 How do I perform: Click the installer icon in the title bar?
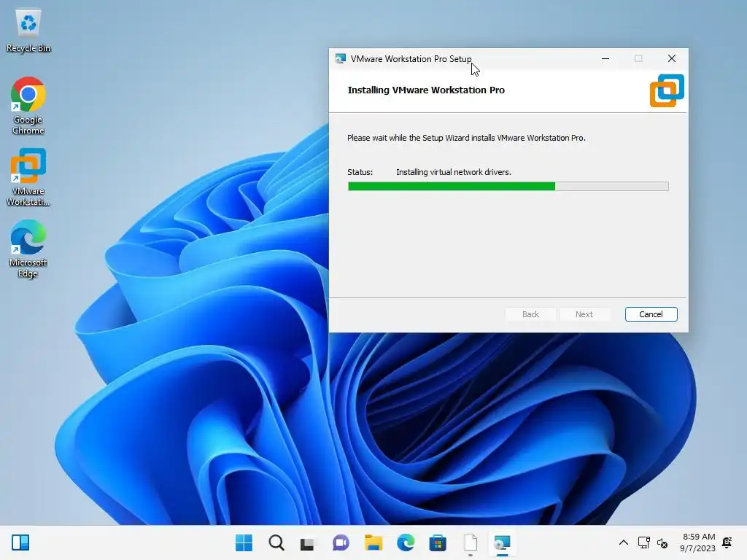pos(340,58)
